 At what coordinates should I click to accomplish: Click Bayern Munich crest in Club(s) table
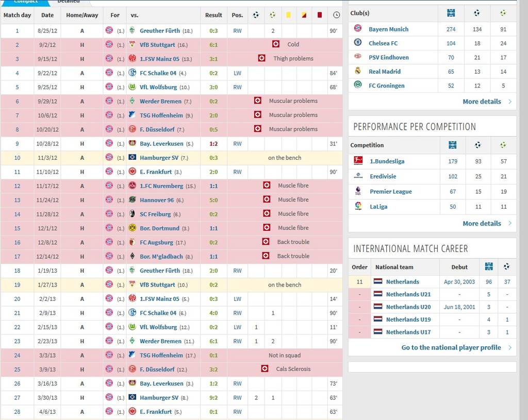click(x=358, y=29)
